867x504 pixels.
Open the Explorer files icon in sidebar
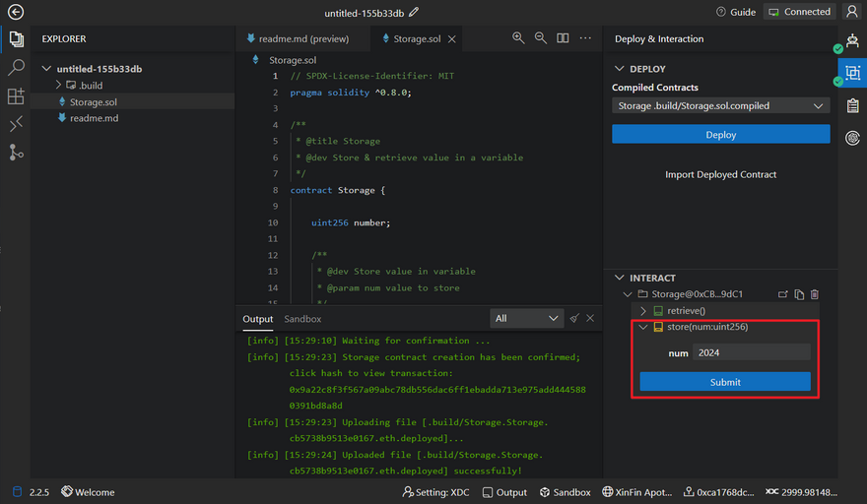click(16, 38)
